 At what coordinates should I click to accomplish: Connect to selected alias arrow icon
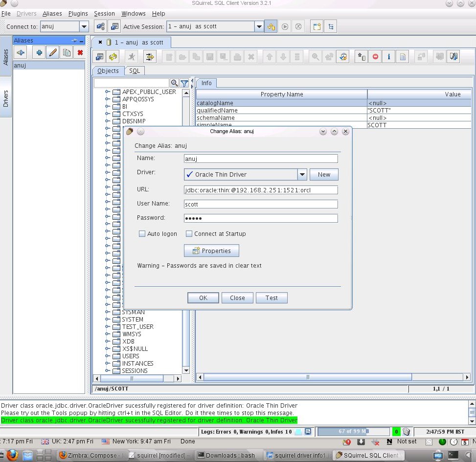20,52
